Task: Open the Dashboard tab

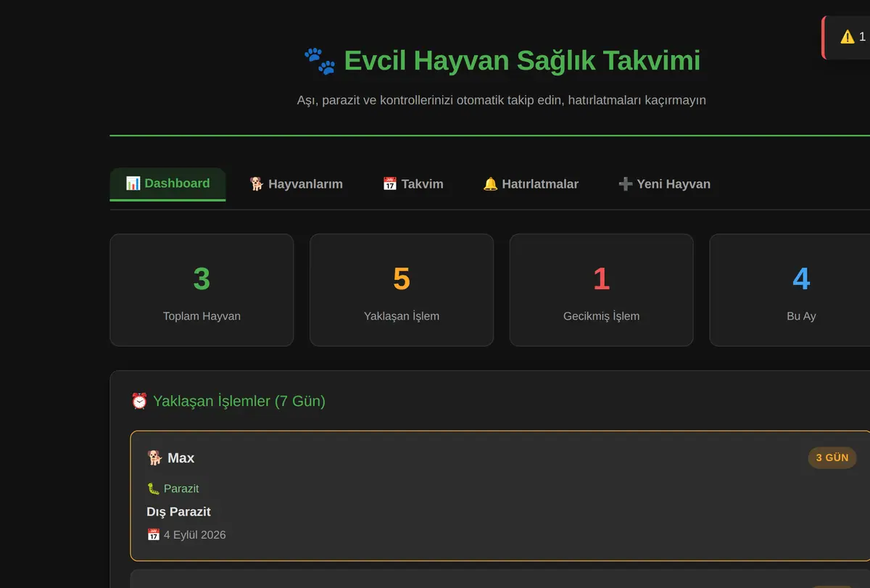Action: (x=167, y=183)
